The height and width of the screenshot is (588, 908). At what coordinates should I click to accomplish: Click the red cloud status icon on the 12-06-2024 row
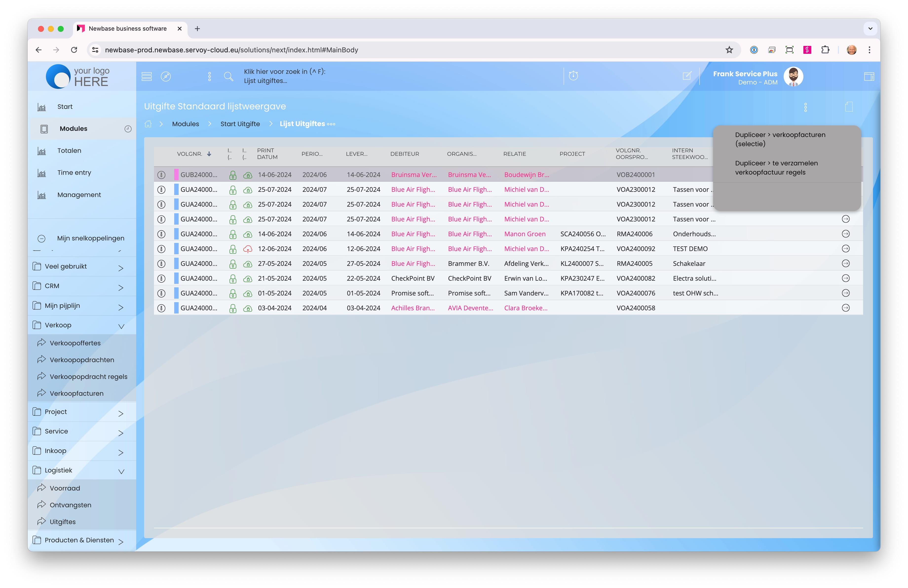pyautogui.click(x=247, y=249)
